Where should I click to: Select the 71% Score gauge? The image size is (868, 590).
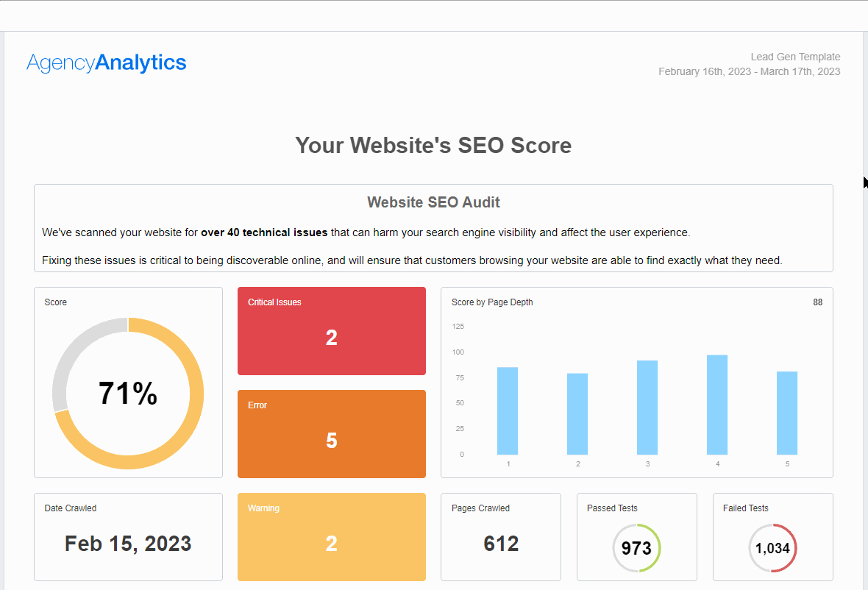pos(128,394)
